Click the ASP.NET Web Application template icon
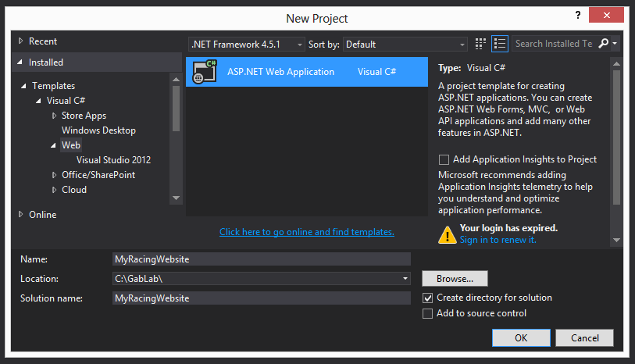Screen dimensions: 635x364 click(x=205, y=72)
